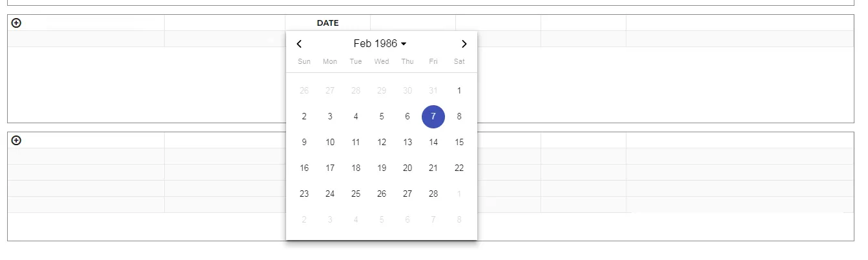Click greyed-out March 1 in the calendar
Image resolution: width=868 pixels, height=260 pixels.
pyautogui.click(x=459, y=194)
